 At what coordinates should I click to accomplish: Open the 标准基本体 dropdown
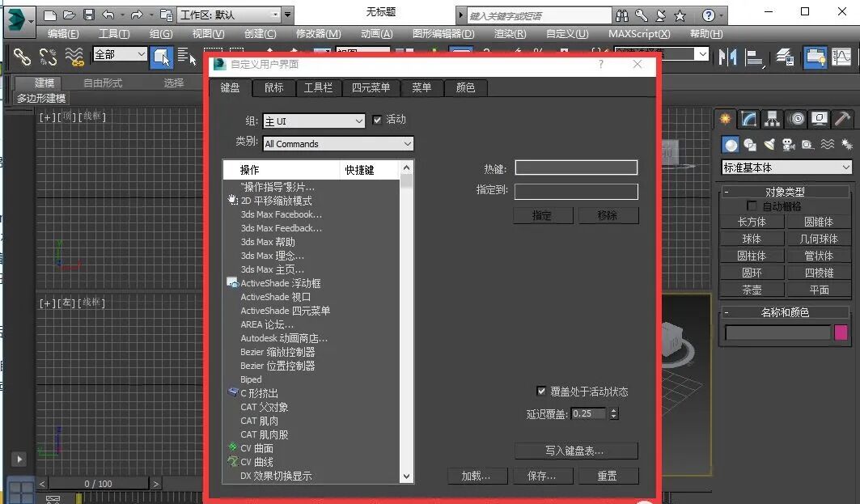(785, 167)
